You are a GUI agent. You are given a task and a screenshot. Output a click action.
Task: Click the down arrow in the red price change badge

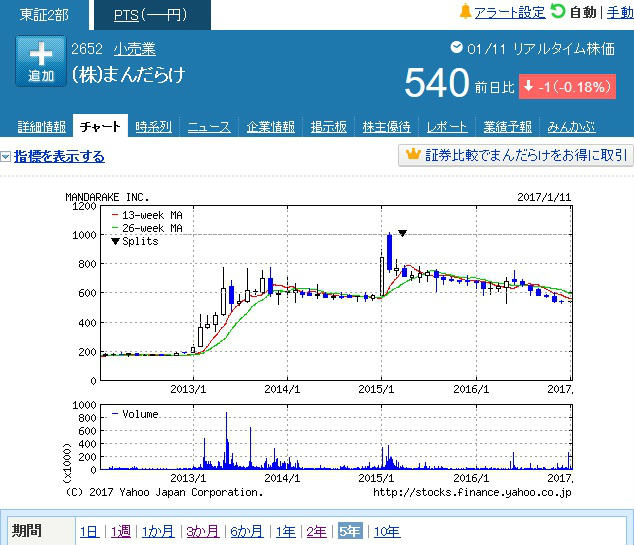pyautogui.click(x=528, y=86)
